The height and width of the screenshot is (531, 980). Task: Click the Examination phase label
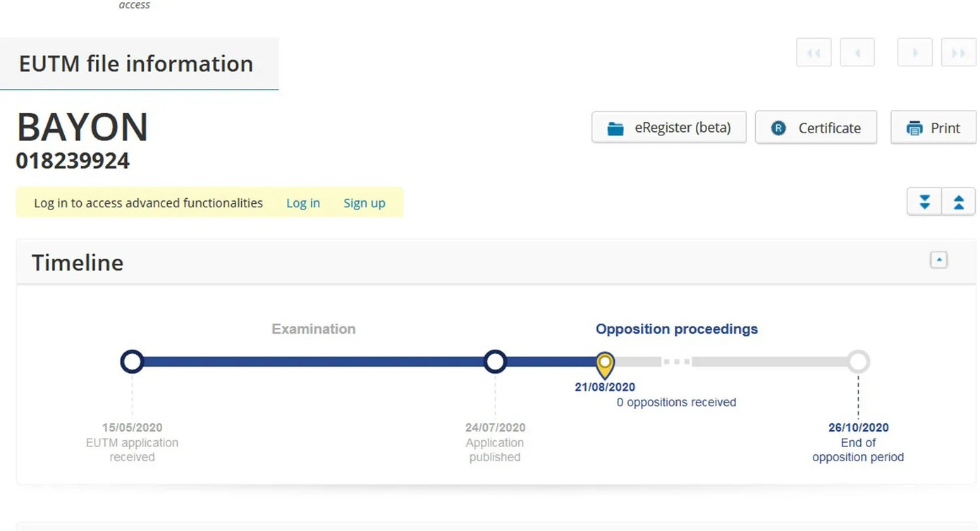(314, 329)
